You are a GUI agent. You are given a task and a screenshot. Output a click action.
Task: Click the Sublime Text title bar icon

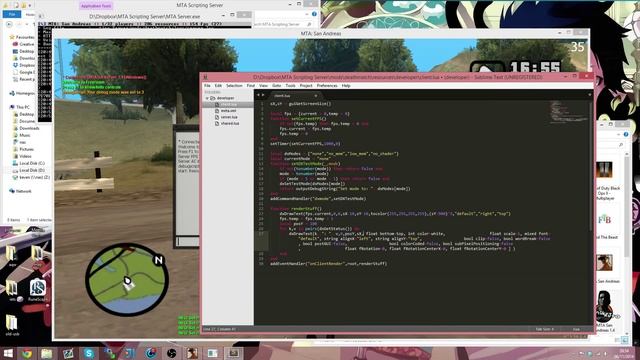(205, 77)
